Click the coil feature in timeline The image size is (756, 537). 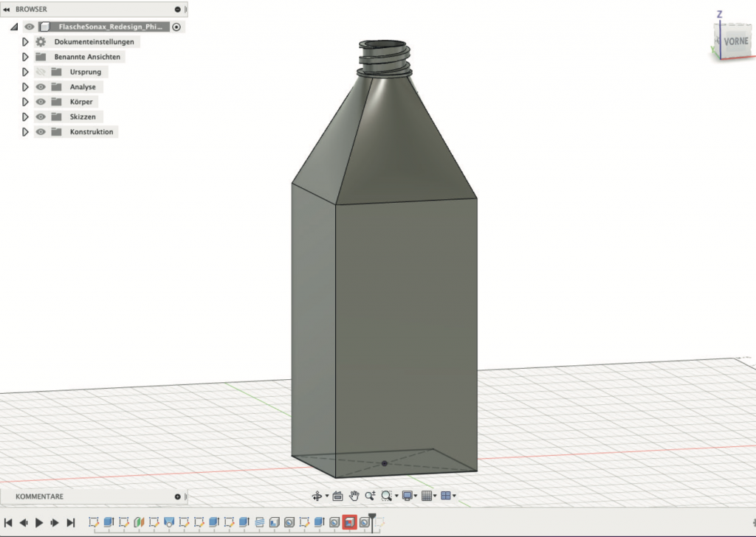(x=259, y=522)
